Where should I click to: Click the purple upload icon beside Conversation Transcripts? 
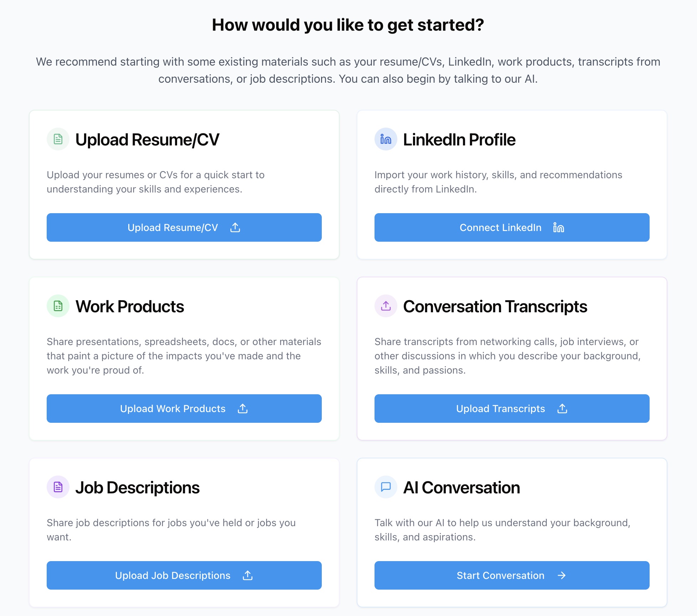tap(386, 306)
